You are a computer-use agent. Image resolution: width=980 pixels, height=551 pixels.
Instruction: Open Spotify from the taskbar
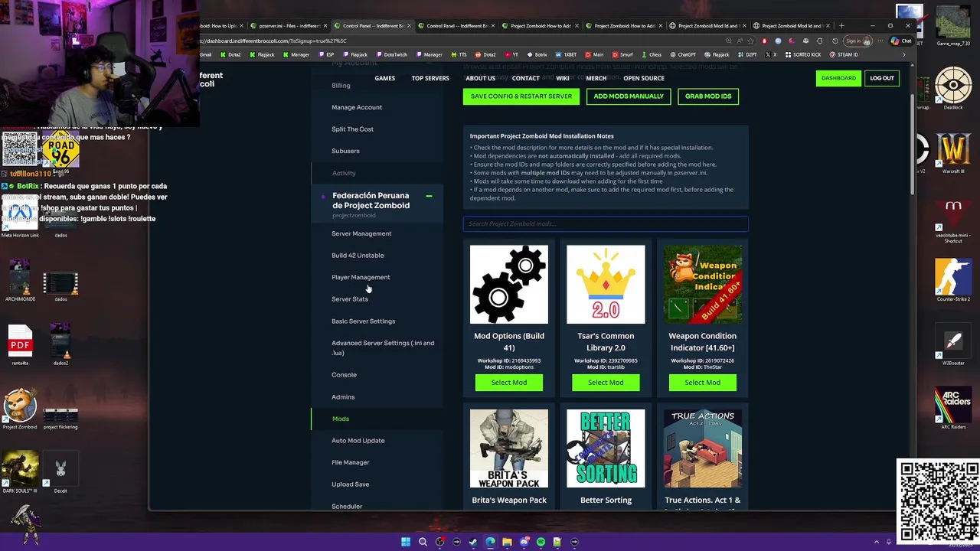[541, 542]
